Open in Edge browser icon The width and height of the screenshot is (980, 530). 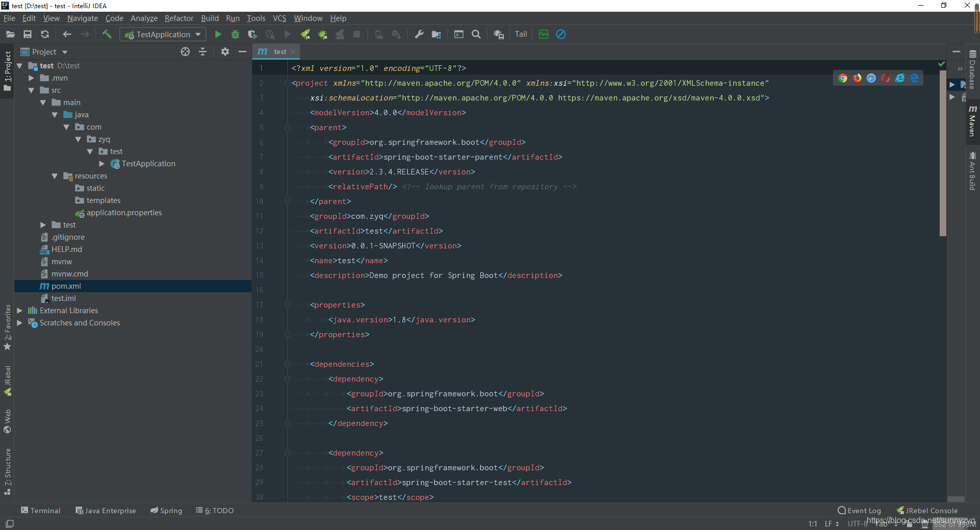(914, 78)
